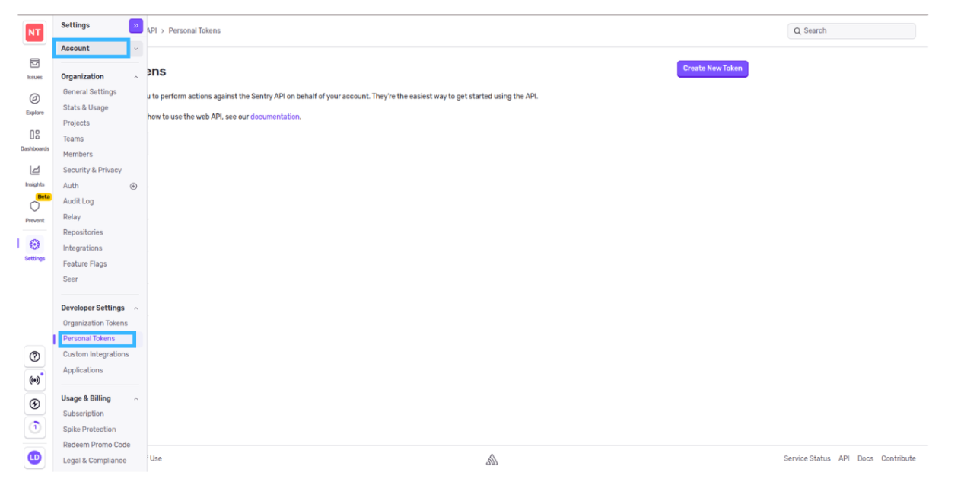Image resolution: width=980 pixels, height=495 pixels.
Task: Open Spike Protection
Action: pyautogui.click(x=89, y=430)
